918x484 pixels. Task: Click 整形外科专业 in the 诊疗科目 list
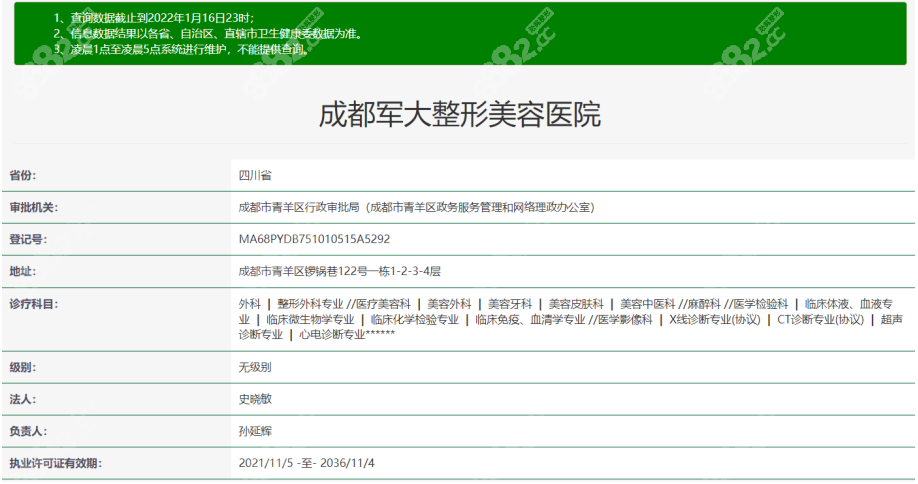310,304
